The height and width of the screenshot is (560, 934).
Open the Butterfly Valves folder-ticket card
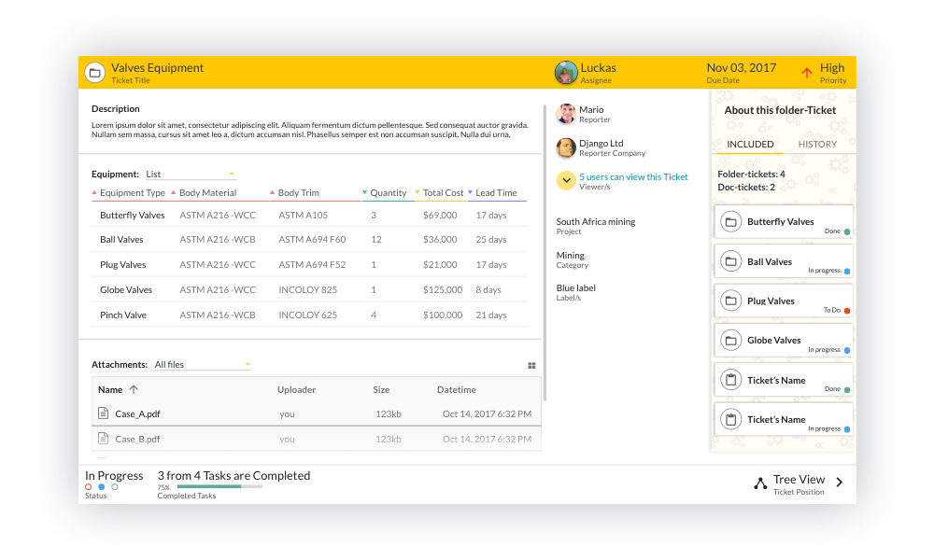[x=783, y=222]
